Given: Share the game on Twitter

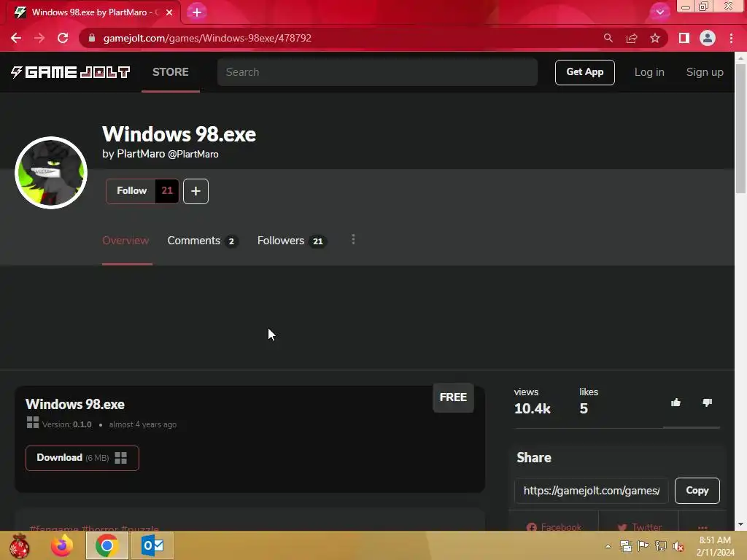Looking at the screenshot, I should pyautogui.click(x=639, y=526).
